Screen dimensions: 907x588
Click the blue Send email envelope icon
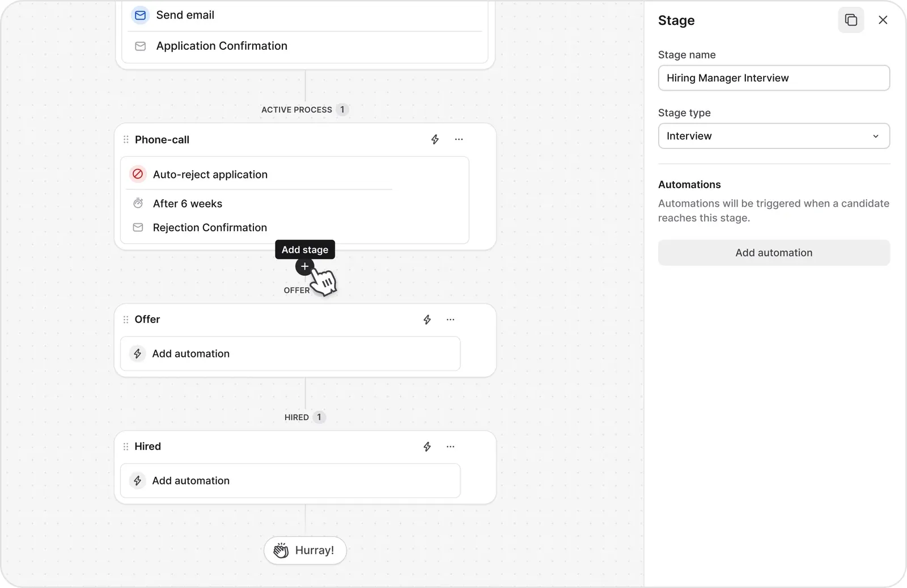(x=140, y=15)
